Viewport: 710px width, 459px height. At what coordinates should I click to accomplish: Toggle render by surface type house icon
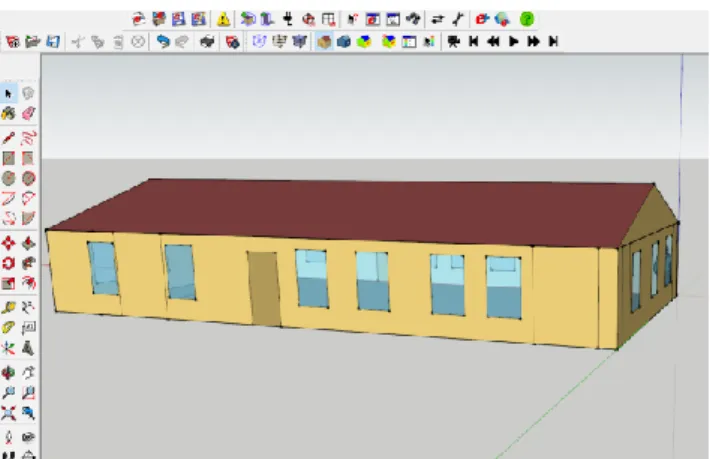point(324,42)
